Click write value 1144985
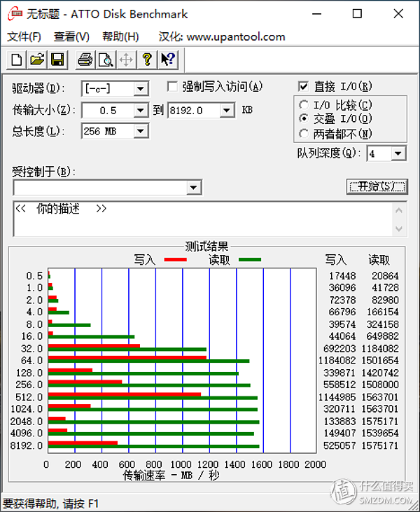This screenshot has width=420, height=512. (x=337, y=397)
